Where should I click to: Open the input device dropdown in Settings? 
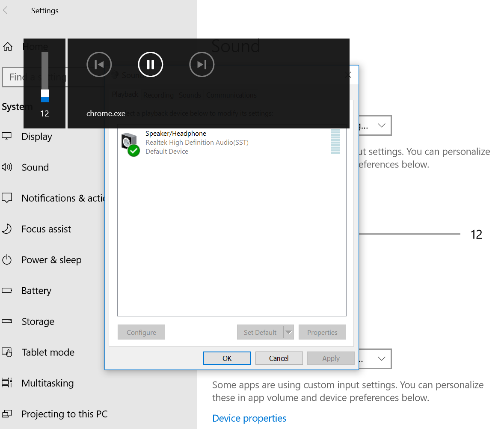[x=375, y=359]
